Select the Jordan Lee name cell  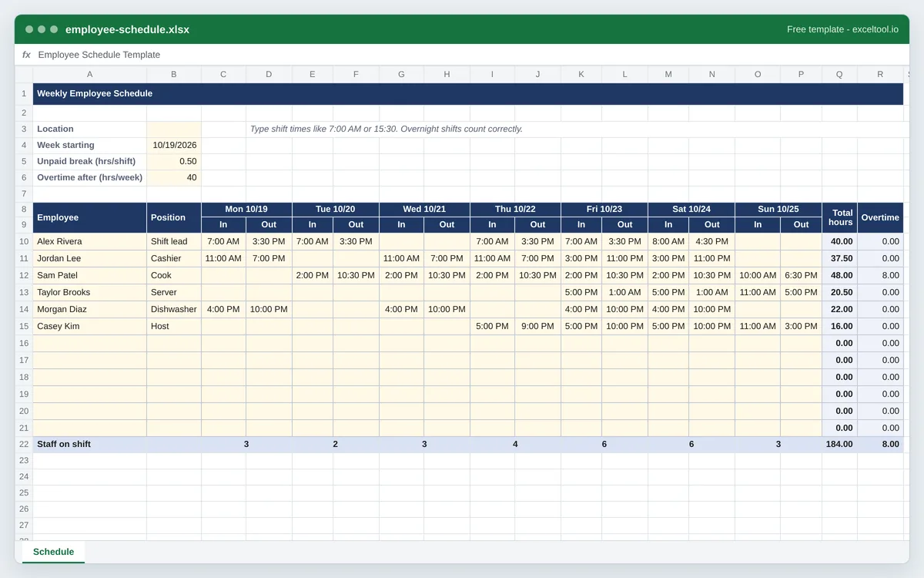click(90, 258)
